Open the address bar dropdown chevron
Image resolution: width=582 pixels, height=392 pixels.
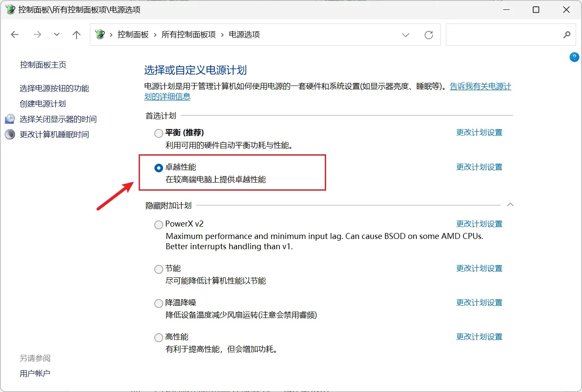[x=405, y=35]
